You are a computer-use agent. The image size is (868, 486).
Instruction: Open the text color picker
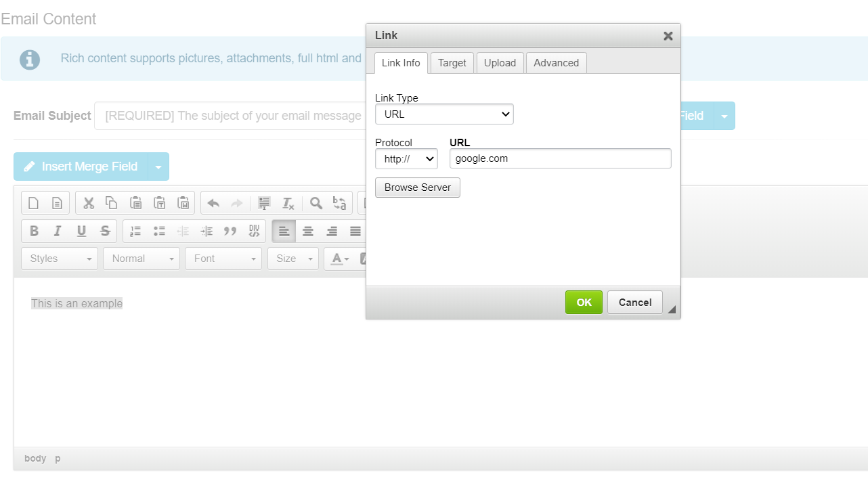coord(339,259)
